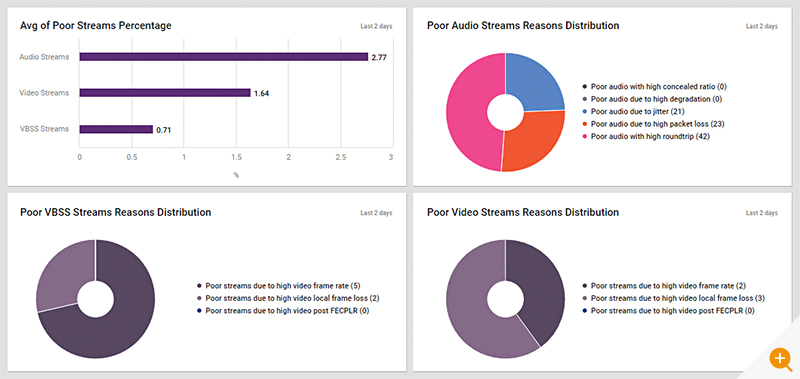This screenshot has width=800, height=379.
Task: Click the 'Audio Streams' axis label
Action: [x=44, y=57]
